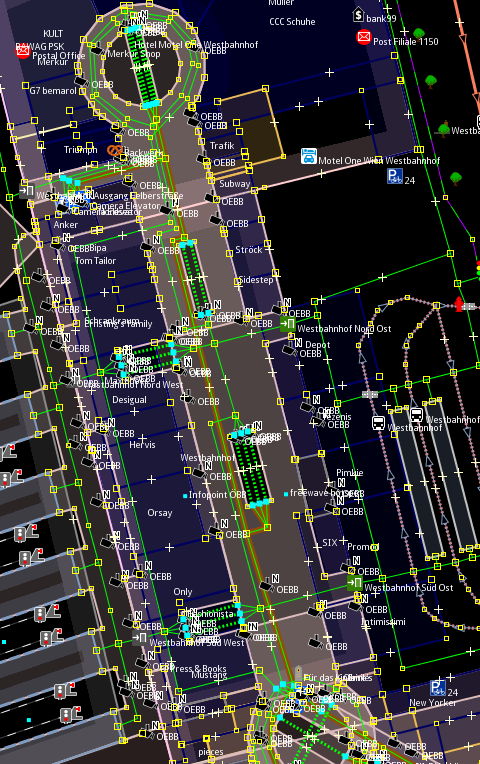Click the Mustang label
Screen dimensions: 480x764
point(209,675)
